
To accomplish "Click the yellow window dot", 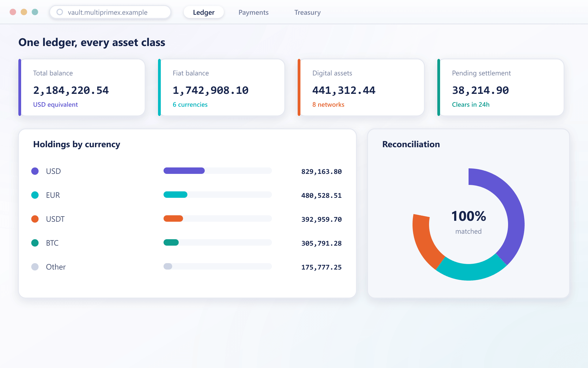I will 24,12.
